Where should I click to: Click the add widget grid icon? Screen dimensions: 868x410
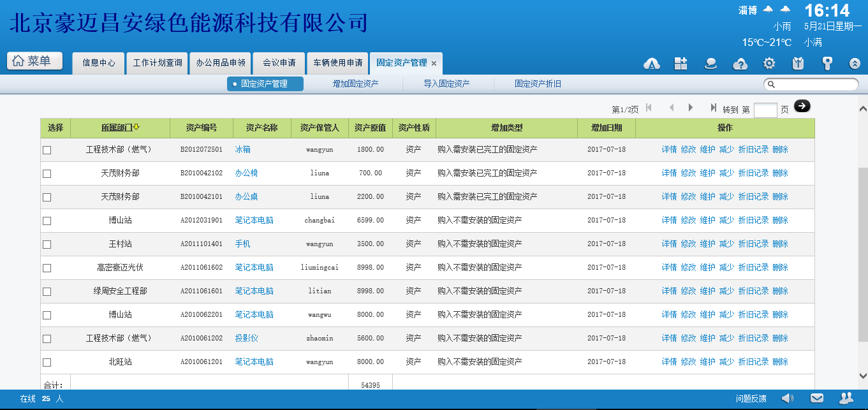(x=681, y=63)
